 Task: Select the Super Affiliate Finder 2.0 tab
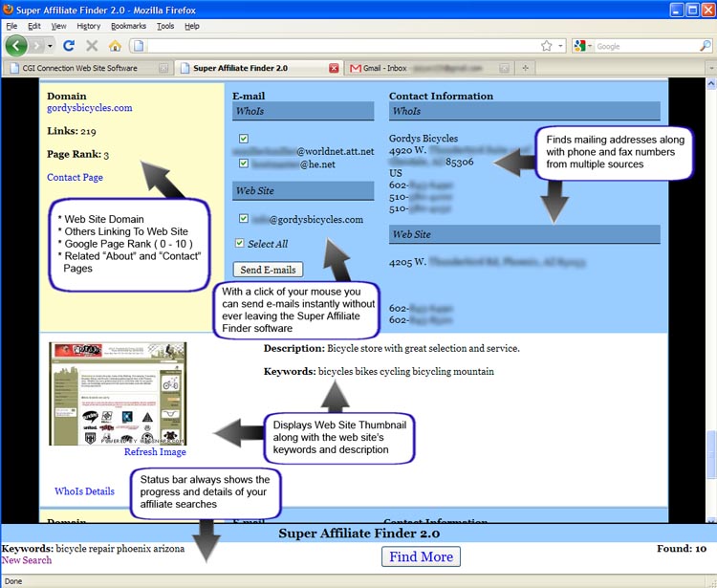259,68
